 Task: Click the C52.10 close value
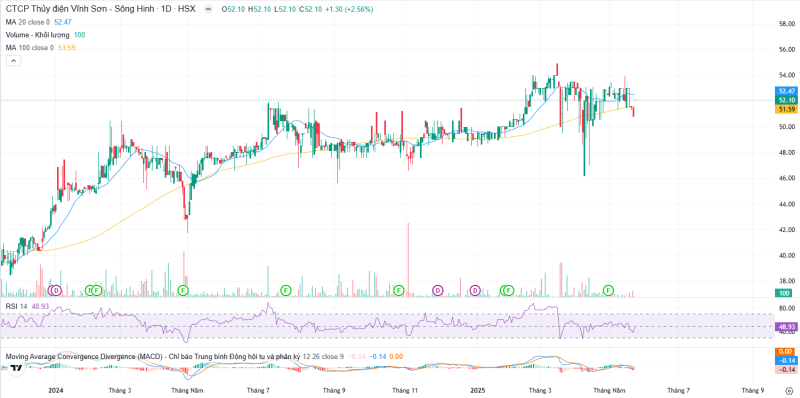coord(309,10)
